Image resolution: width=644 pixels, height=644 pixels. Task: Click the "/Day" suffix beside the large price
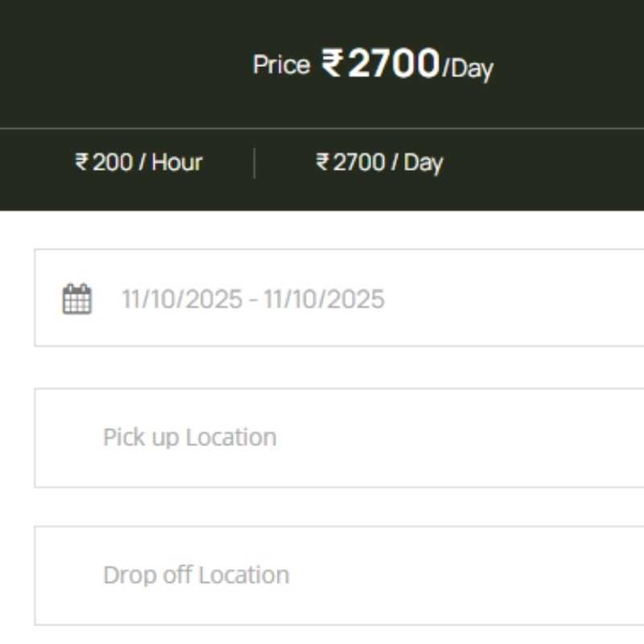coord(467,68)
